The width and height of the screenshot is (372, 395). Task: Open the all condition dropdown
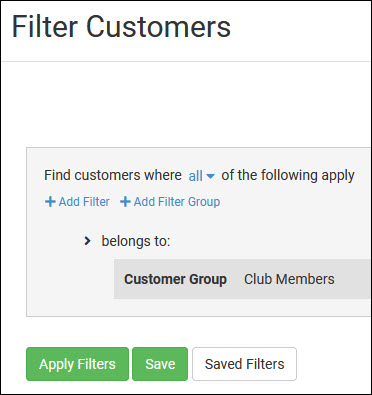(x=202, y=176)
